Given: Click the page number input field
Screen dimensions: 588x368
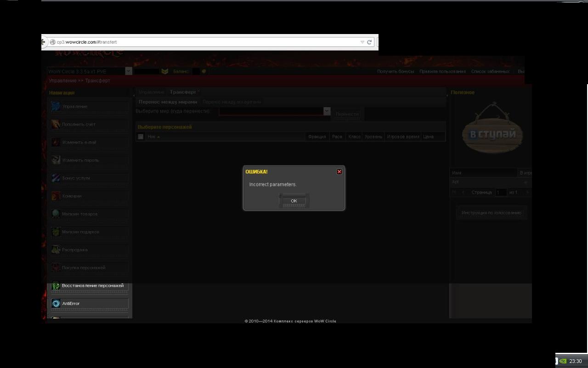Looking at the screenshot, I should click(x=500, y=192).
